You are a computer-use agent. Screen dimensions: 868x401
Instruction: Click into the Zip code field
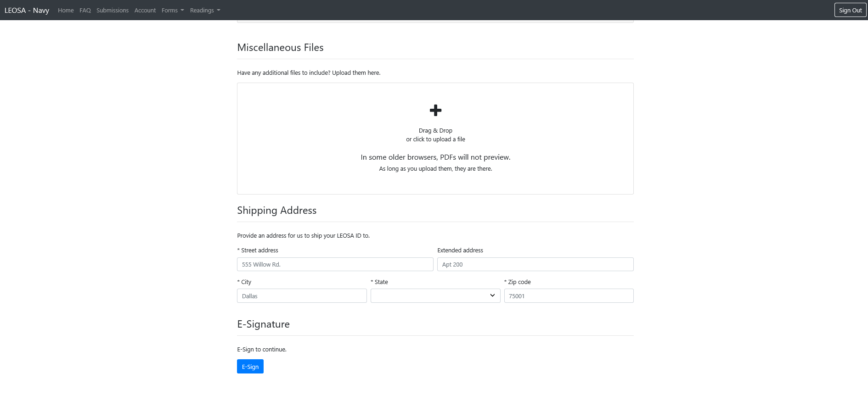point(569,296)
